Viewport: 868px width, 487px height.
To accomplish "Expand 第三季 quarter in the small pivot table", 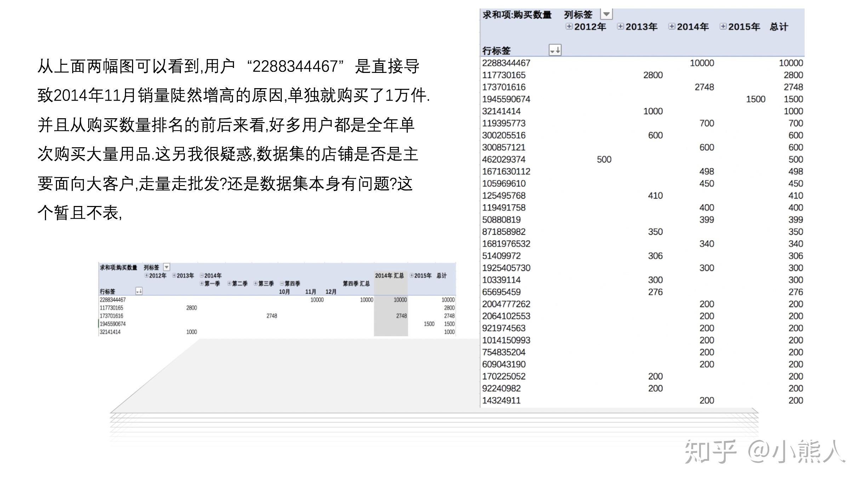I will click(x=256, y=283).
